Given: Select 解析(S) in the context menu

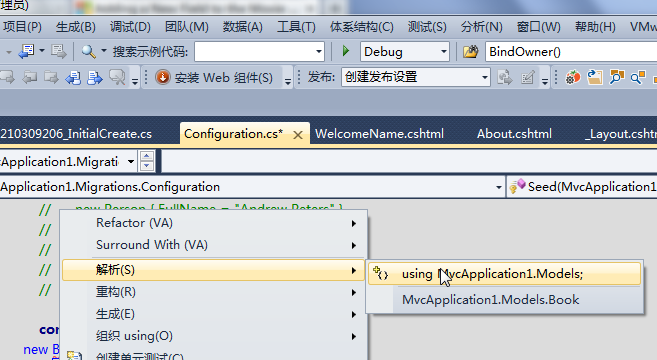Looking at the screenshot, I should (214, 270).
